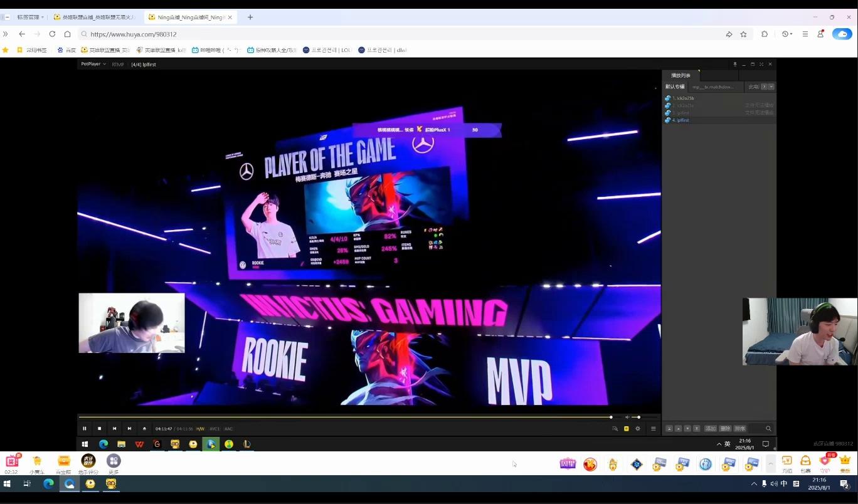This screenshot has width=858, height=504.
Task: Pause the PotPlayer video playback
Action: tap(85, 429)
